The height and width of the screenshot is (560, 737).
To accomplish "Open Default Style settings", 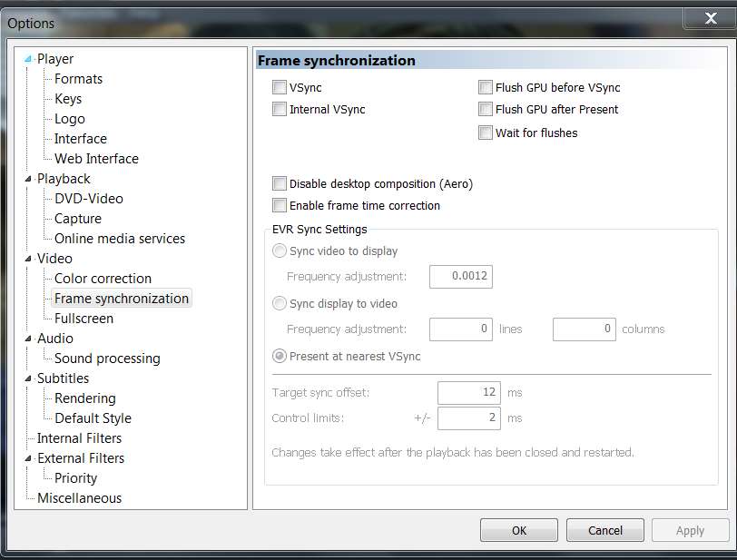I will coord(93,418).
